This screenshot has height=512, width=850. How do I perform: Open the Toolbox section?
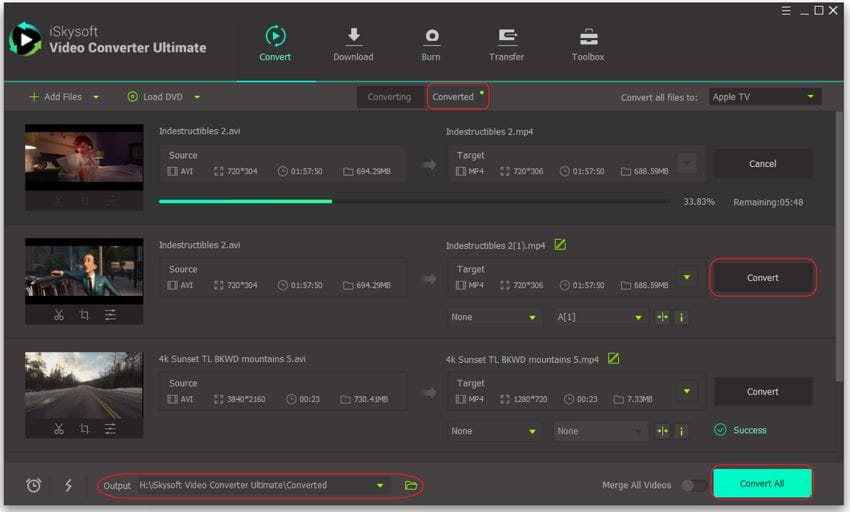588,43
